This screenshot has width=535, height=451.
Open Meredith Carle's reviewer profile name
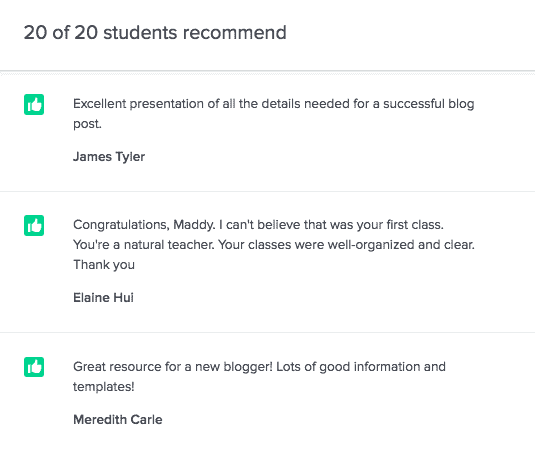(118, 419)
